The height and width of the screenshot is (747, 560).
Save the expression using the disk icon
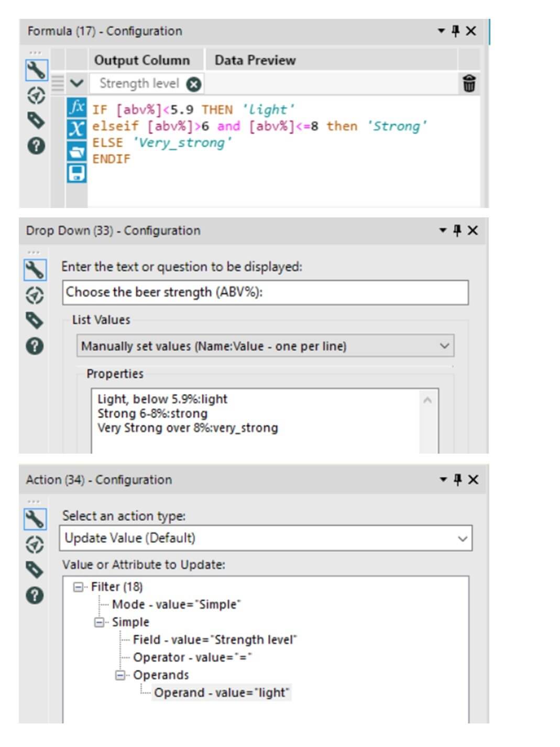[x=76, y=170]
